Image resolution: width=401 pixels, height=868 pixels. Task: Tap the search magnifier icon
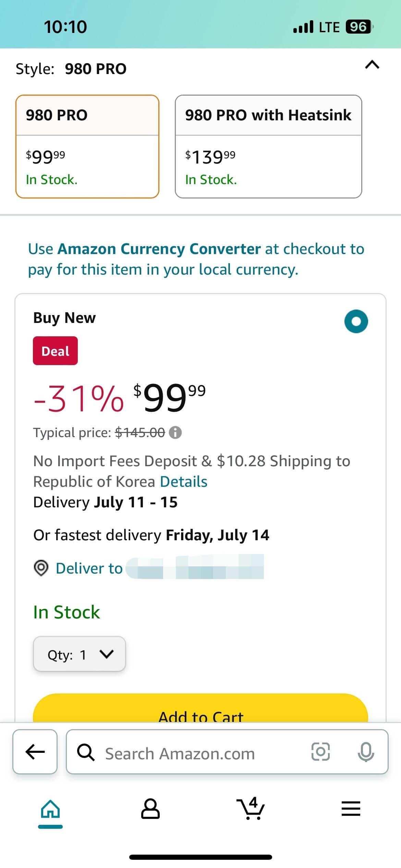pos(86,752)
